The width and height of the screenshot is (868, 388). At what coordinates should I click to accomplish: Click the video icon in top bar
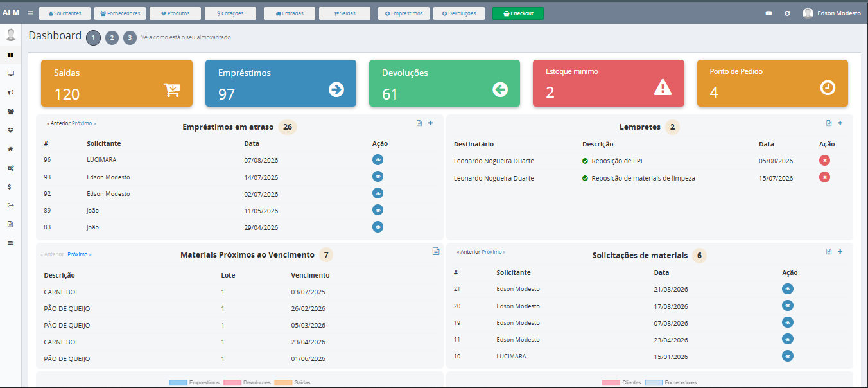[769, 13]
